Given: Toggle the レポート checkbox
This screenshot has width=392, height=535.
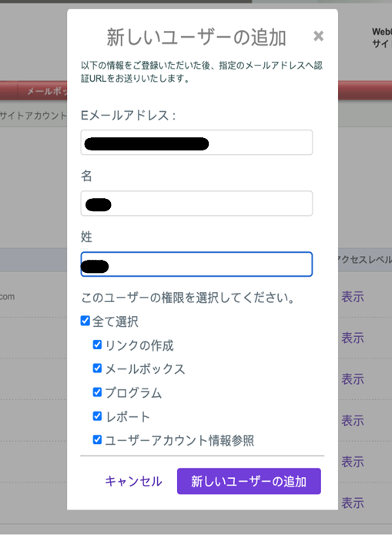Looking at the screenshot, I should (x=97, y=416).
